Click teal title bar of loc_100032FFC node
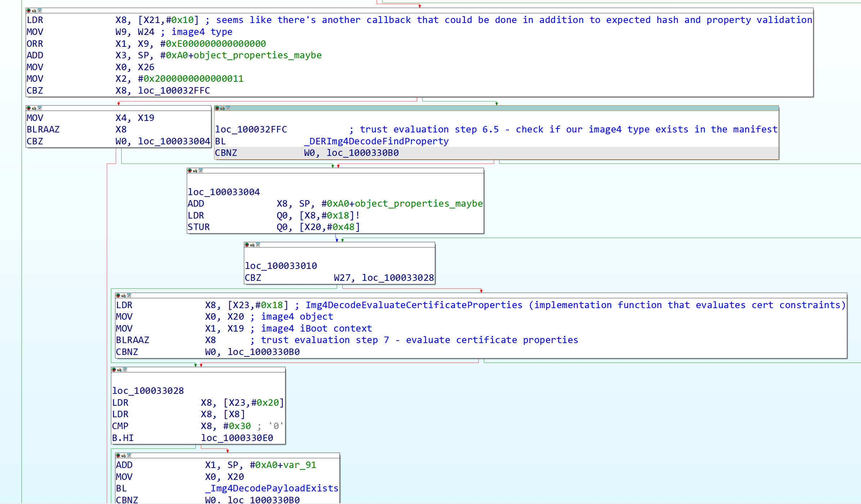The width and height of the screenshot is (861, 504). [504, 108]
